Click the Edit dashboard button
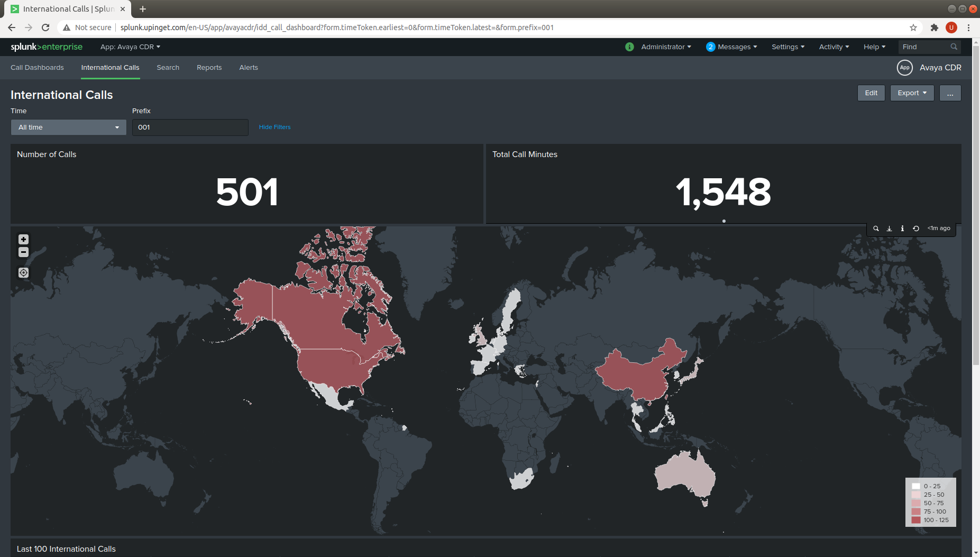Viewport: 980px width, 557px height. pyautogui.click(x=871, y=93)
